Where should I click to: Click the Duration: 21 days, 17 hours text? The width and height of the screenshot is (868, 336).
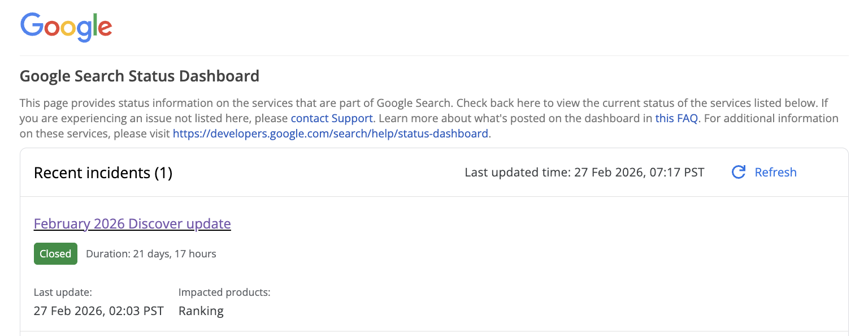tap(151, 253)
